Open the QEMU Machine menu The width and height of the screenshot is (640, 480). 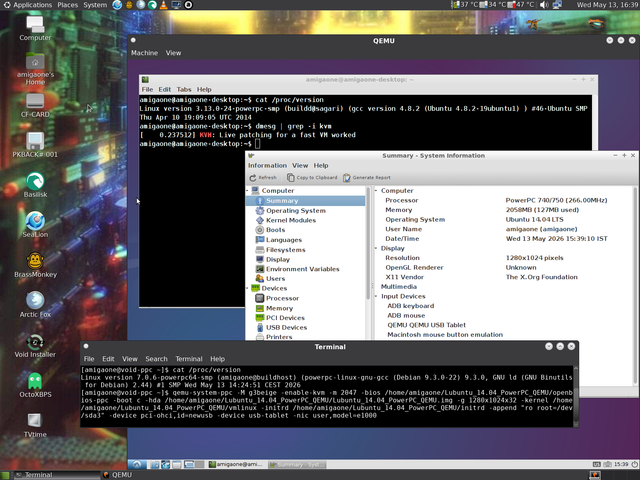[x=144, y=53]
